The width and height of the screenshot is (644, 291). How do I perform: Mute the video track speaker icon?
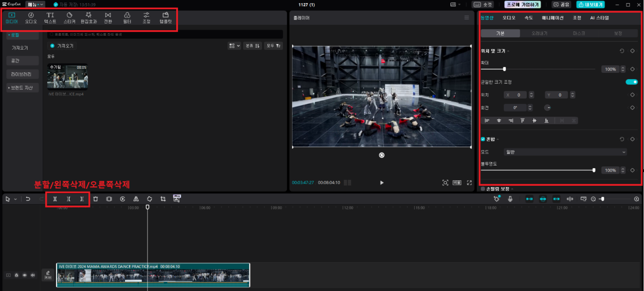[x=33, y=275]
